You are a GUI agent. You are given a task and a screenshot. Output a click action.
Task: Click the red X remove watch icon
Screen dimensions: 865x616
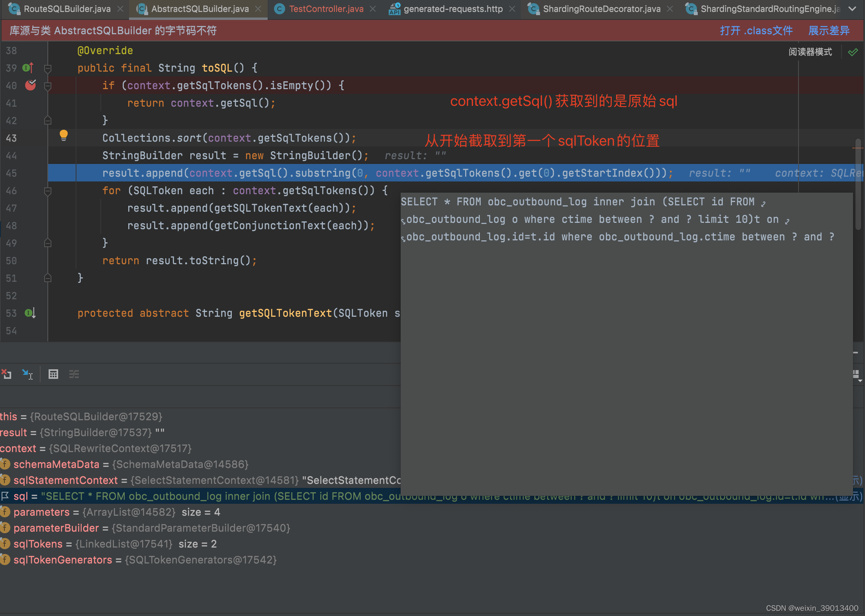pyautogui.click(x=6, y=374)
